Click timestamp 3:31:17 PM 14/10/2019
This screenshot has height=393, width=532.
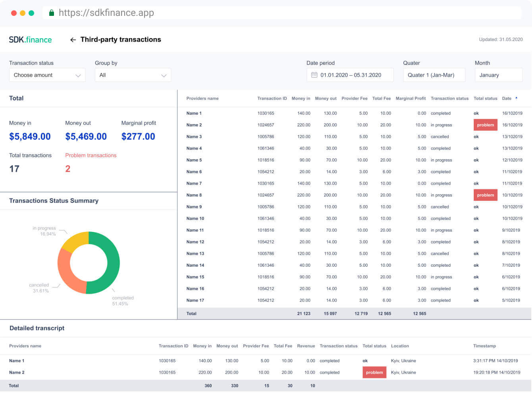[x=495, y=361]
